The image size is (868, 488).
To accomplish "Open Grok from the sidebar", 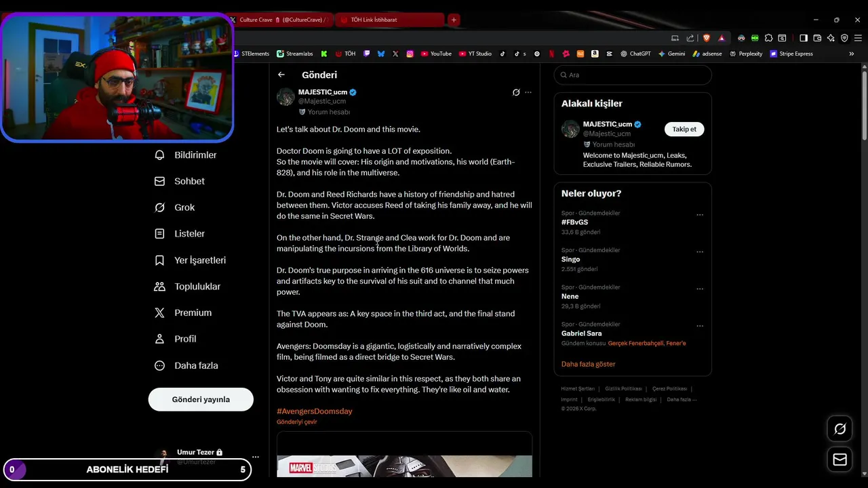I will [175, 207].
